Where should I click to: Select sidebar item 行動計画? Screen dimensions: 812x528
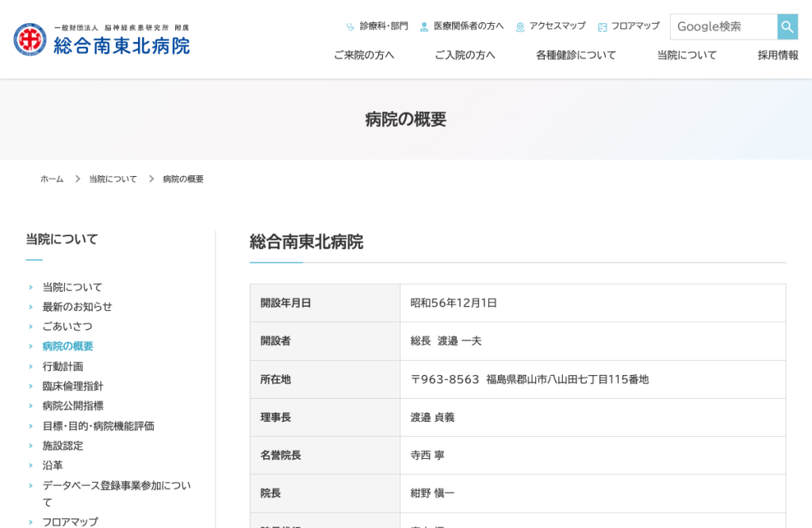point(63,366)
